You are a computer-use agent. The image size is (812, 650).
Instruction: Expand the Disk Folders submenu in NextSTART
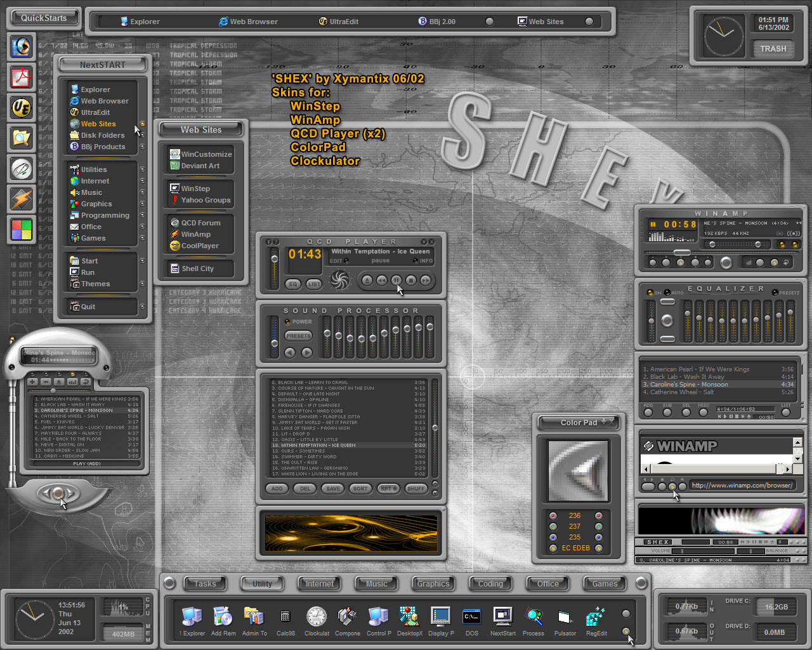tap(142, 135)
